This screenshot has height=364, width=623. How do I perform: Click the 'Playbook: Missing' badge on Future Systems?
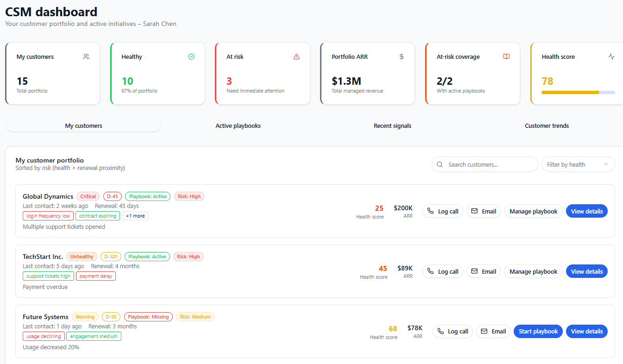[x=148, y=317]
